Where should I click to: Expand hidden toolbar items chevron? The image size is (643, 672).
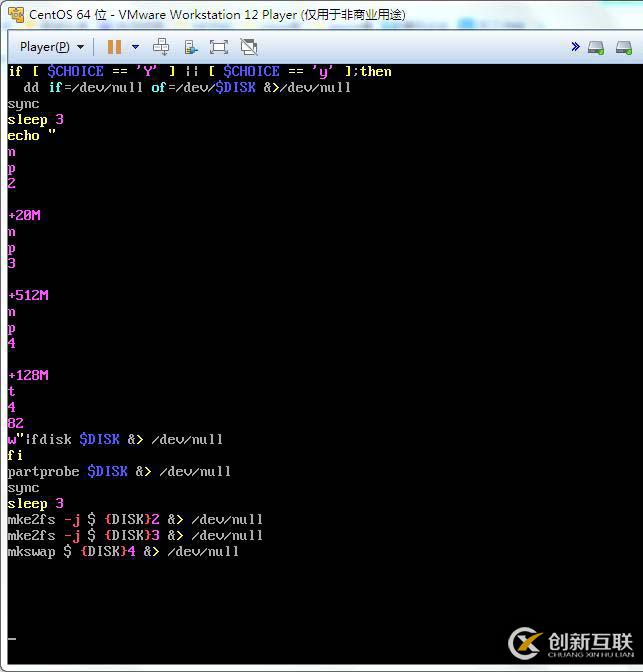[575, 46]
